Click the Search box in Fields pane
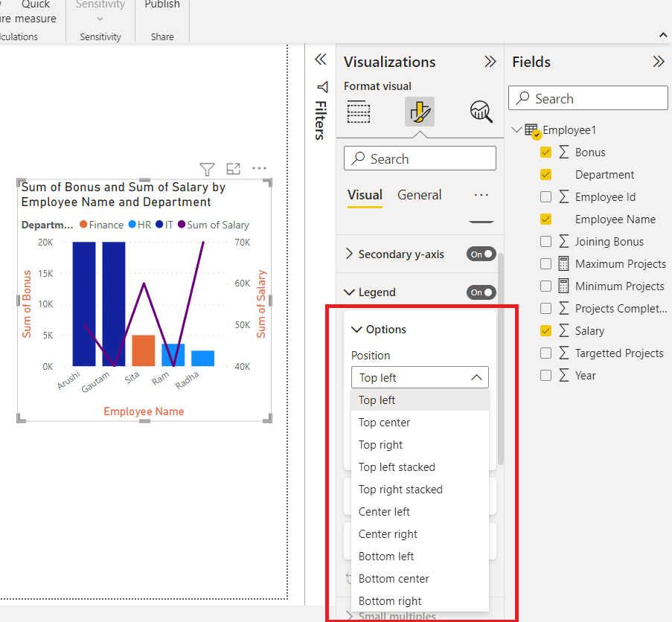 [x=588, y=98]
